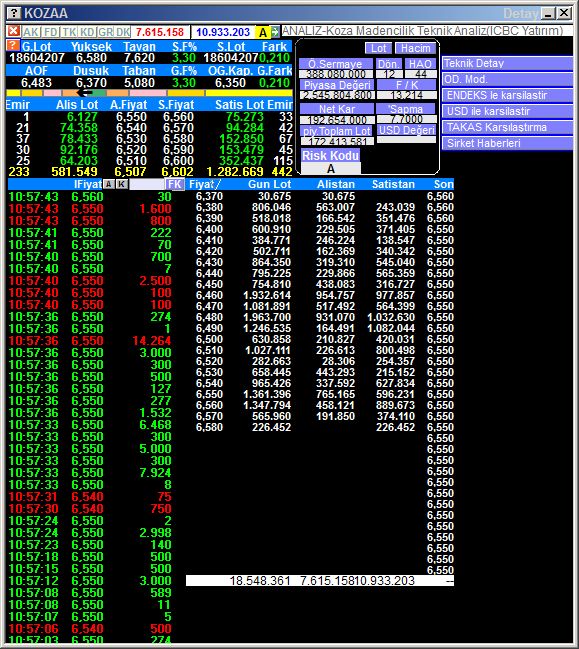Click the red X icon in toolbar

pyautogui.click(x=14, y=31)
